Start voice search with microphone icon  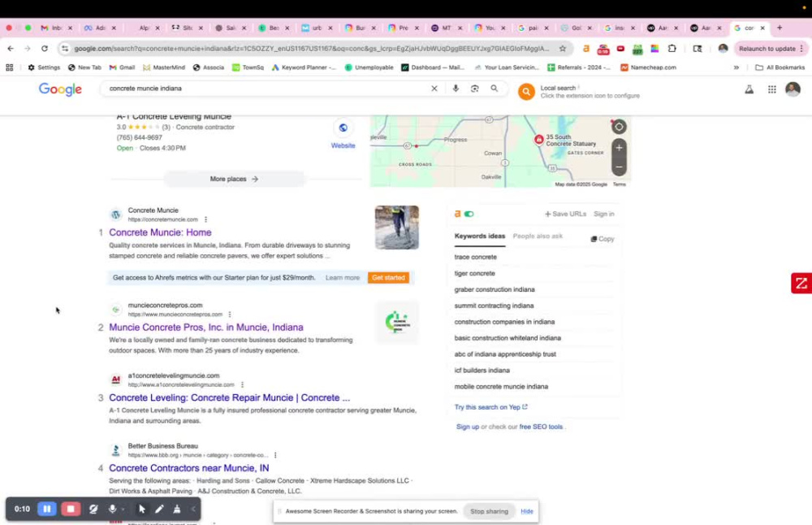(x=456, y=89)
